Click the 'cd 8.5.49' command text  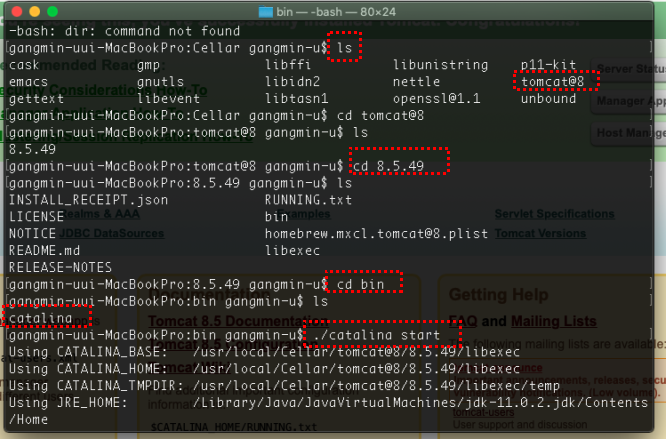coord(388,166)
